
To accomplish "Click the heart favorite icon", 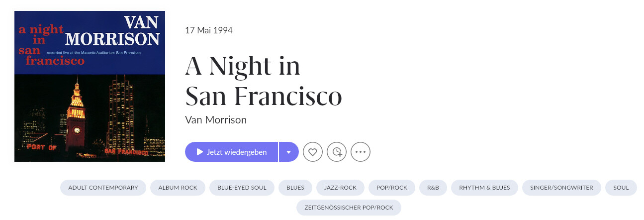I will [x=313, y=152].
